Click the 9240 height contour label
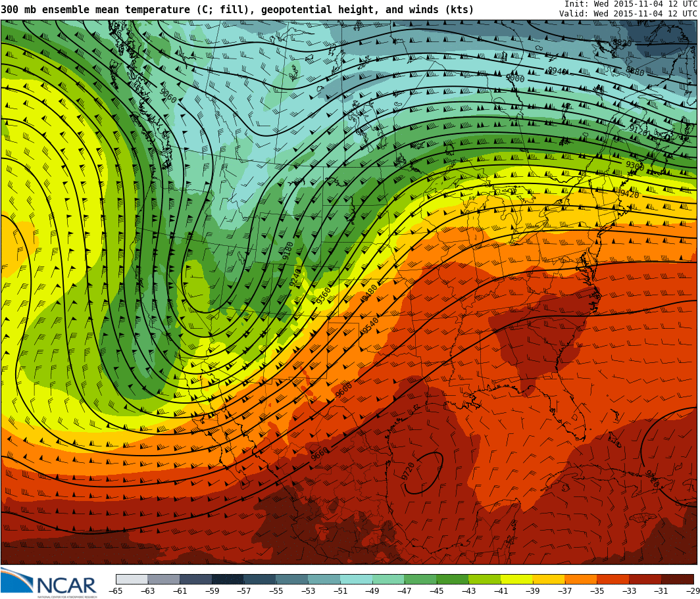Viewport: 700px width, 599px height. [x=295, y=277]
